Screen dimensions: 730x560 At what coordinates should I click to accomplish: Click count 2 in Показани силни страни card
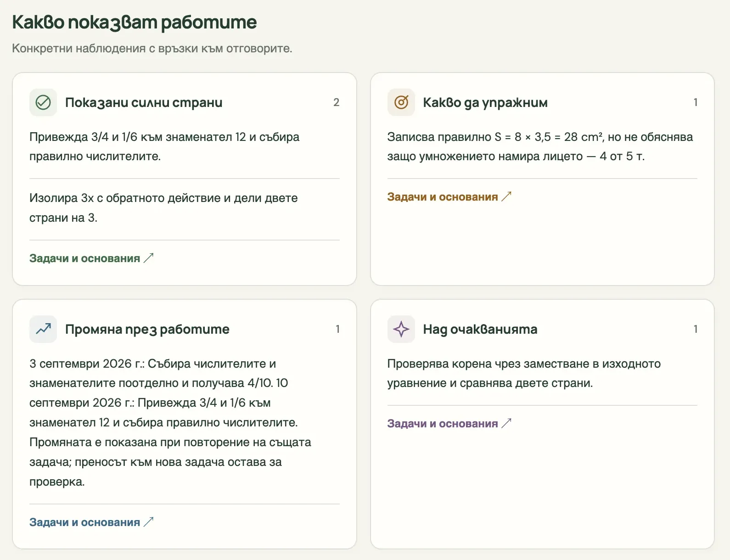coord(337,102)
